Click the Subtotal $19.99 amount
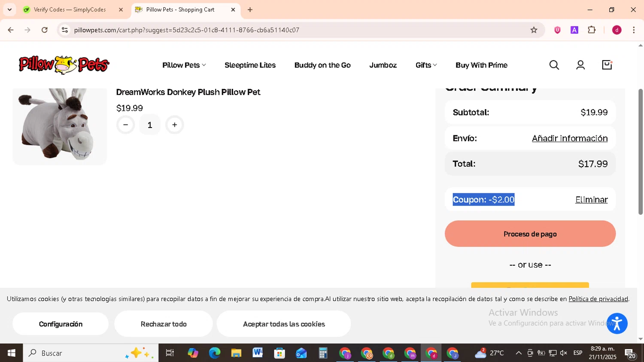The height and width of the screenshot is (362, 644). tap(594, 113)
